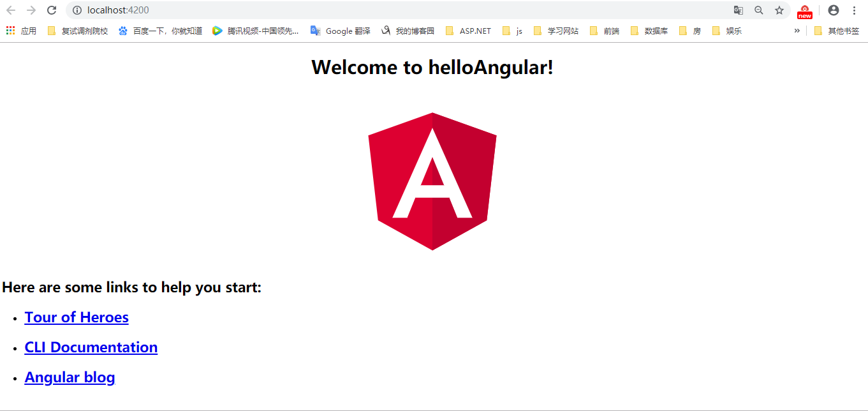Screen dimensions: 868x411
Task: Open the 百度一下，你就知道 bookmark
Action: [x=160, y=31]
